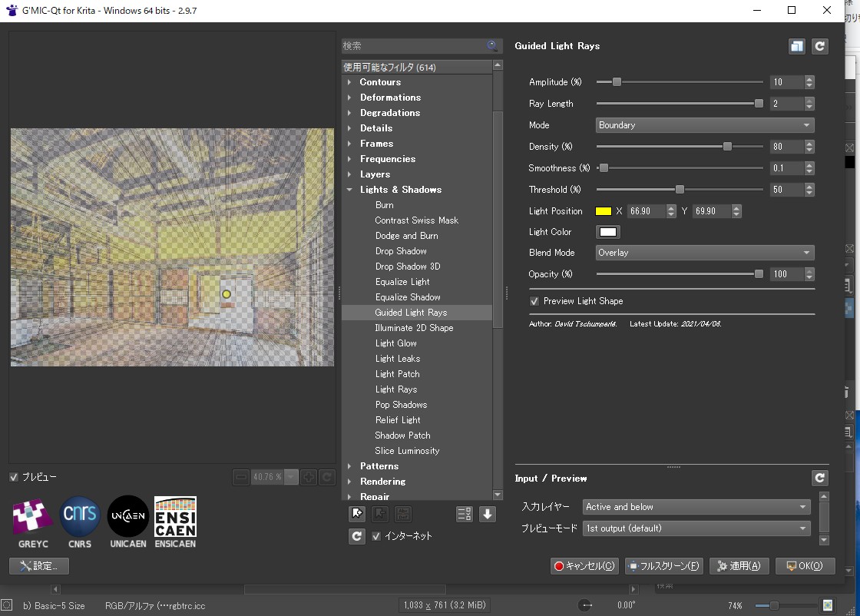Open the Blend Mode dropdown showing Overlay
This screenshot has height=616, width=860.
tap(705, 253)
